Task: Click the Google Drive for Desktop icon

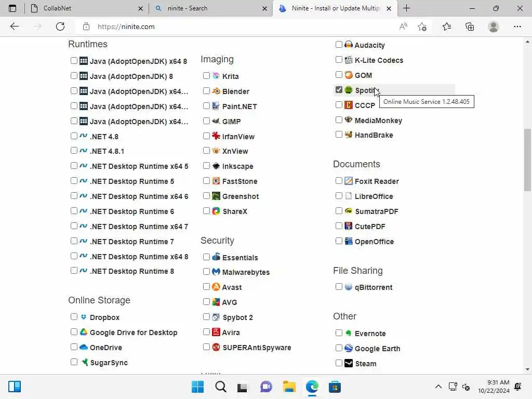Action: tap(84, 332)
